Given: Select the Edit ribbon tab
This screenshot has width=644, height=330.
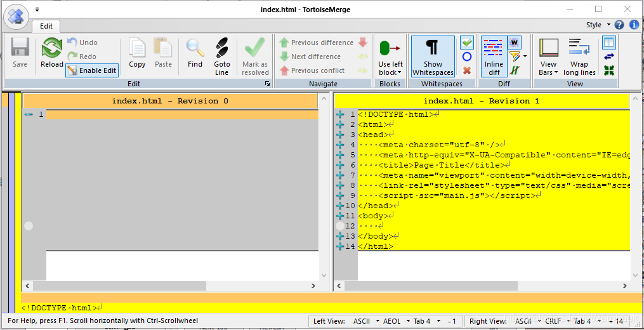Looking at the screenshot, I should pyautogui.click(x=46, y=26).
